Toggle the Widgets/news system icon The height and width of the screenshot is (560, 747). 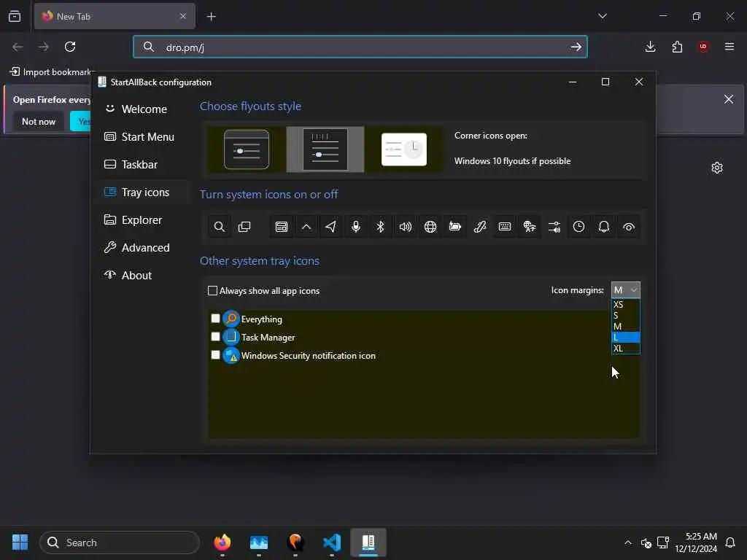click(282, 227)
